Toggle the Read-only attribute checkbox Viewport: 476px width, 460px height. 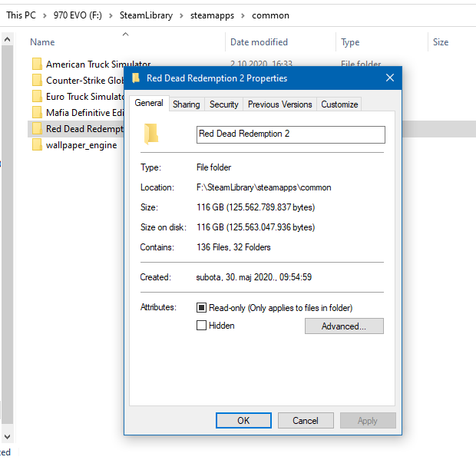201,308
